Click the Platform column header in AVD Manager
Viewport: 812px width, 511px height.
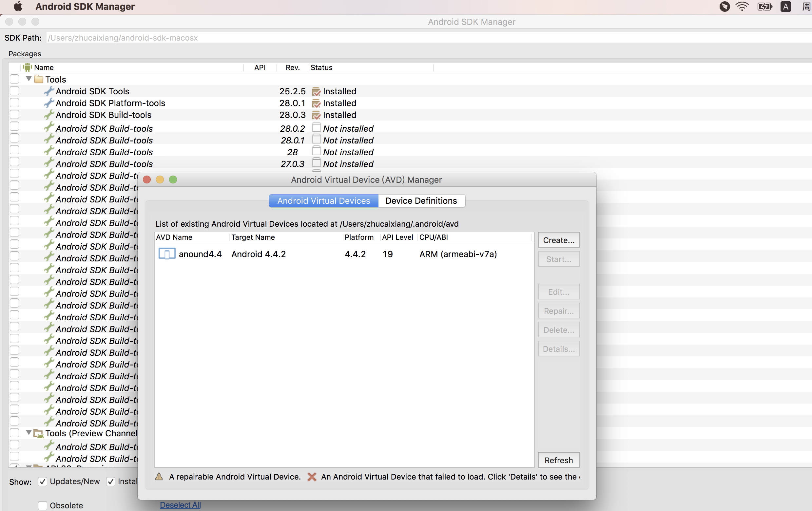361,237
